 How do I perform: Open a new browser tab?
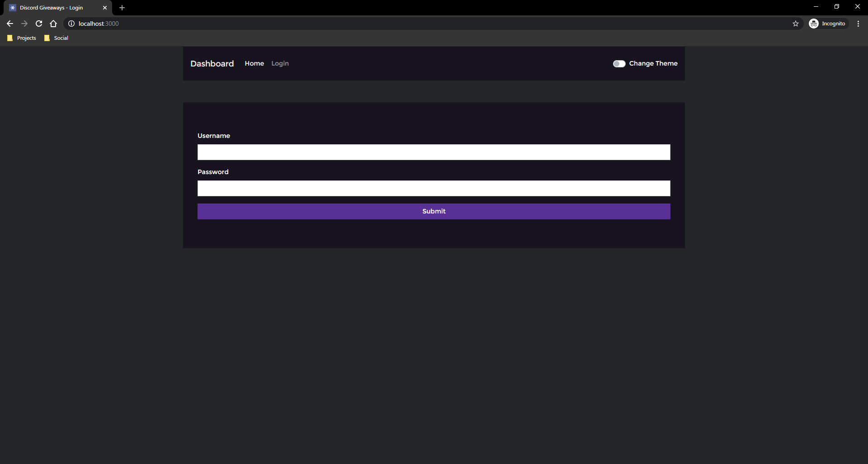point(122,8)
